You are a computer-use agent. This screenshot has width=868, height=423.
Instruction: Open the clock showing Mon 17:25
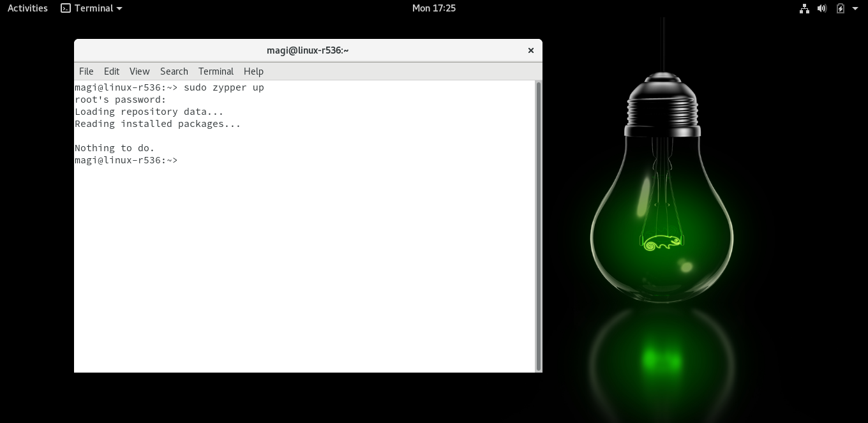(434, 8)
